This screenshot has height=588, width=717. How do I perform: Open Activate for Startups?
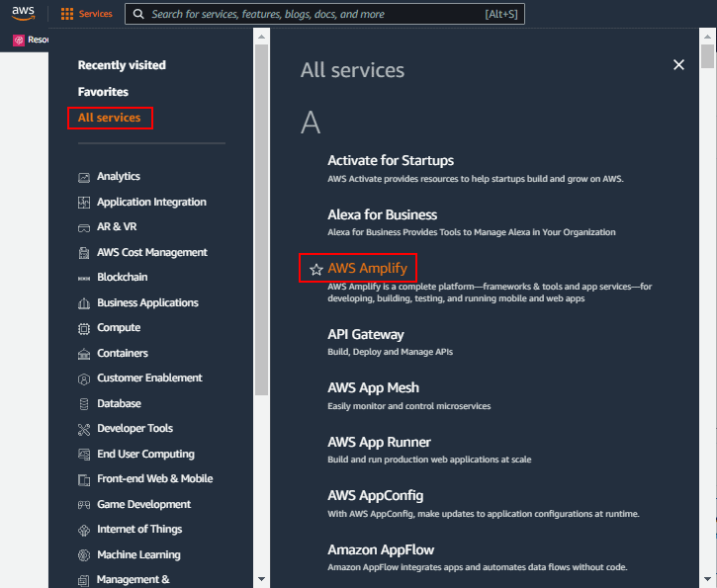click(x=390, y=160)
